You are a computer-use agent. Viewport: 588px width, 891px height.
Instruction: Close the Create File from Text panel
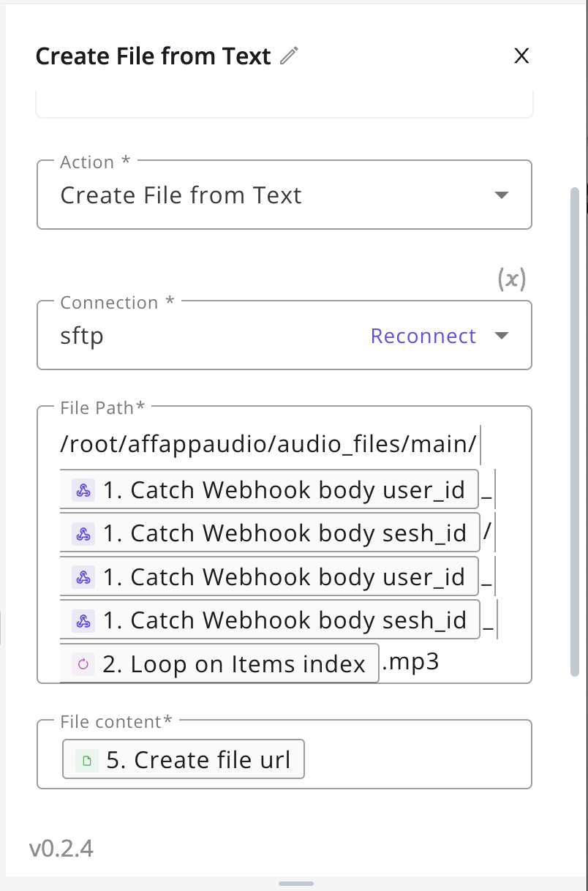[x=521, y=56]
